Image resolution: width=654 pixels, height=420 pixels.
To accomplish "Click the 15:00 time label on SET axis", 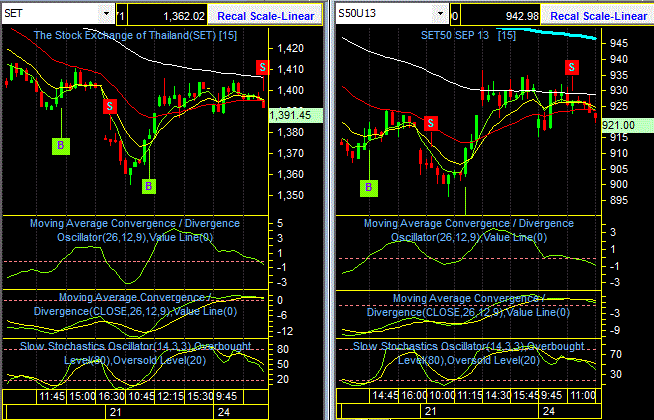I will click(82, 396).
